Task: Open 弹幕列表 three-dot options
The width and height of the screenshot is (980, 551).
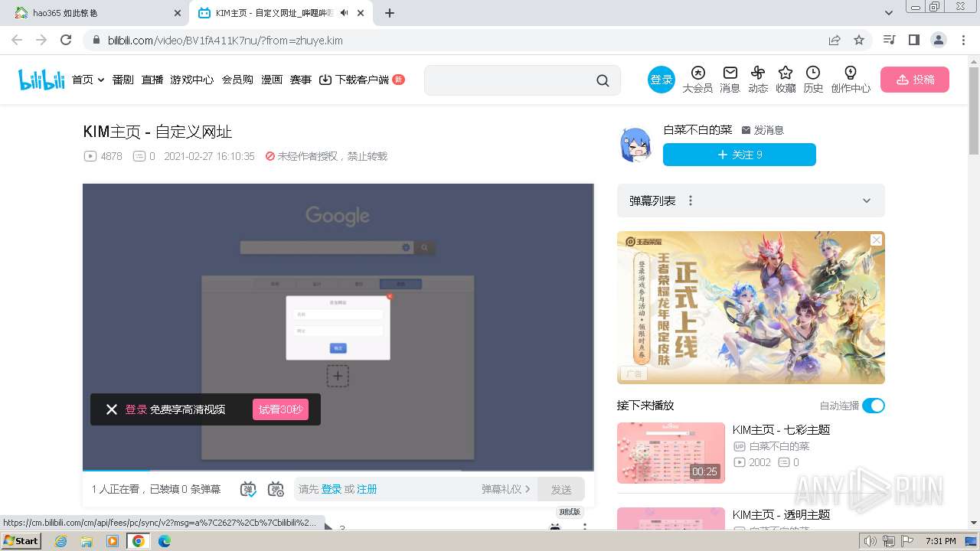Action: coord(691,201)
